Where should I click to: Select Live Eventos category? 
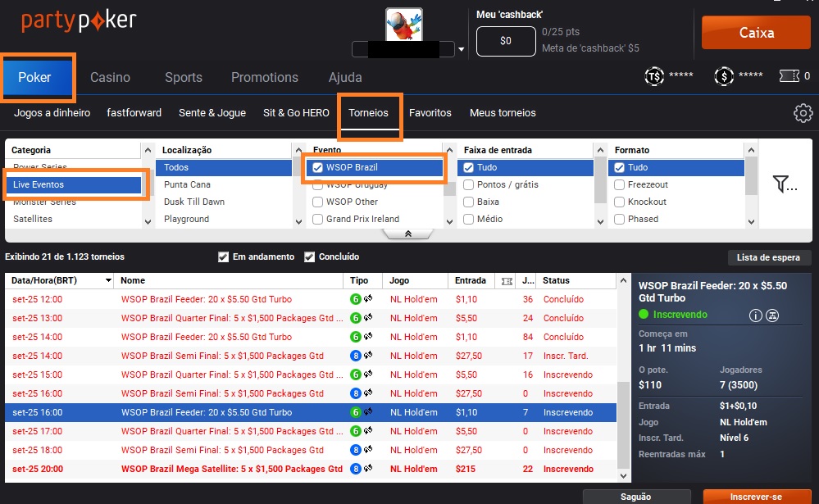(74, 184)
